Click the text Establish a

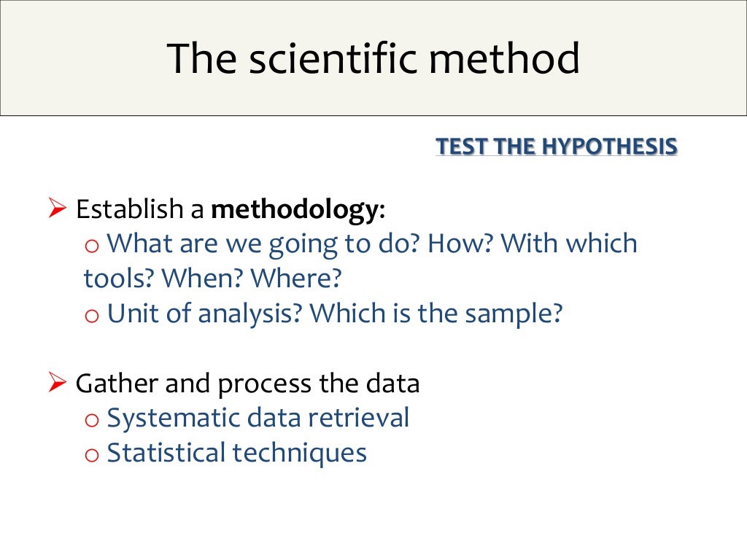click(x=140, y=209)
